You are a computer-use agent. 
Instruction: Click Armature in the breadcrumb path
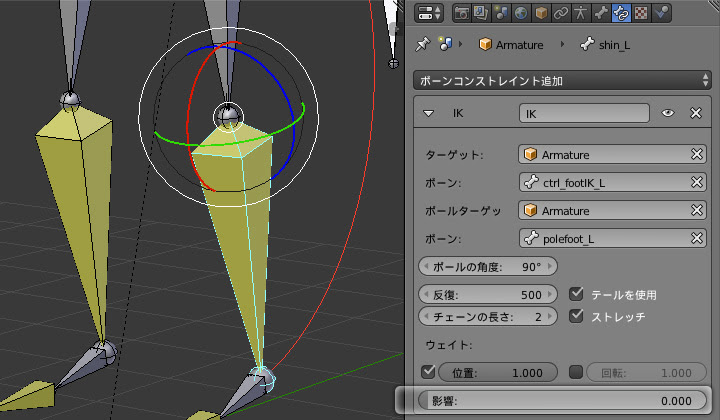[x=519, y=45]
